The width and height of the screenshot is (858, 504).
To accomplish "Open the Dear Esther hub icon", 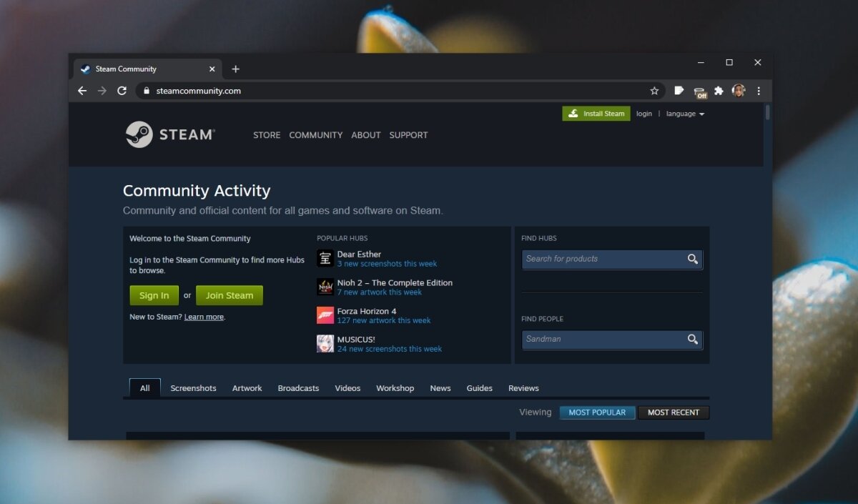I will [325, 258].
